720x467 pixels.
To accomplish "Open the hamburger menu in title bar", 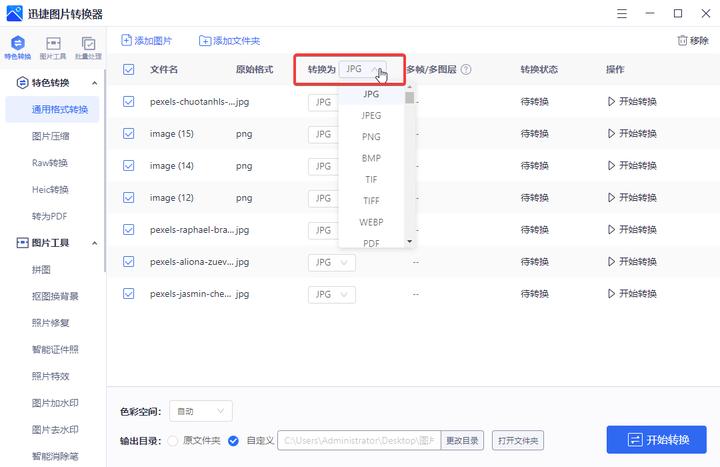I will 622,13.
